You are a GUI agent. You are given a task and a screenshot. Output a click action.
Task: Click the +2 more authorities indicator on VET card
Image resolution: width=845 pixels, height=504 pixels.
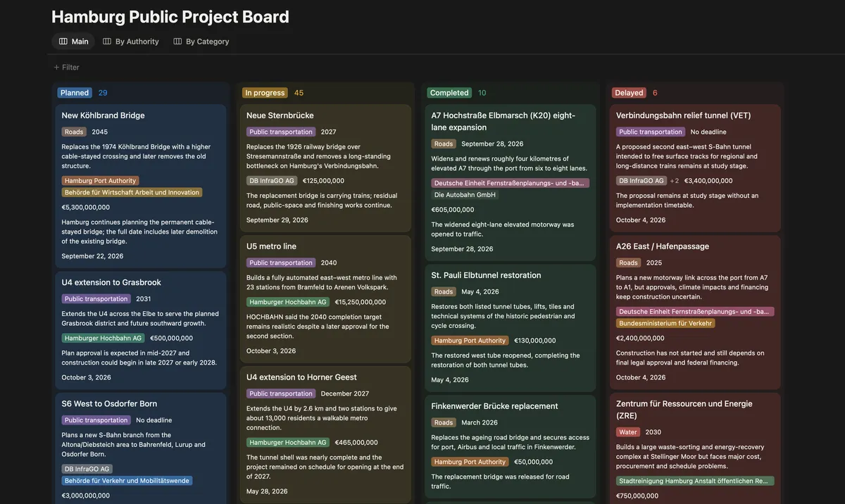[x=675, y=181]
